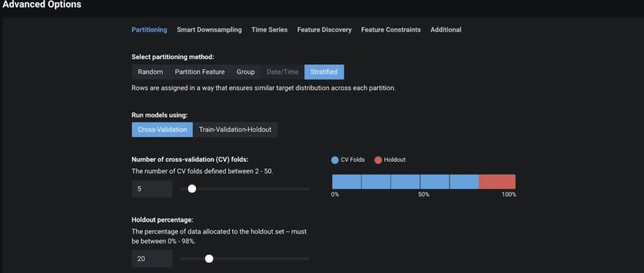Click the red Holdout legend dot

(378, 160)
